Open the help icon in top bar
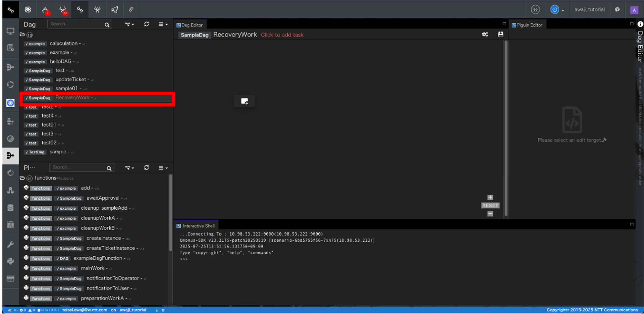This screenshot has height=314, width=644. coord(617,10)
